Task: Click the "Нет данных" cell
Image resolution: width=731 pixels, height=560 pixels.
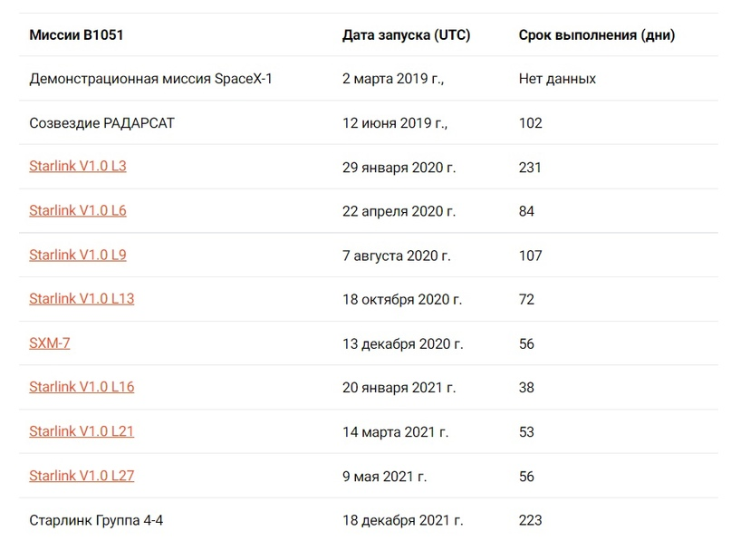Action: 557,79
